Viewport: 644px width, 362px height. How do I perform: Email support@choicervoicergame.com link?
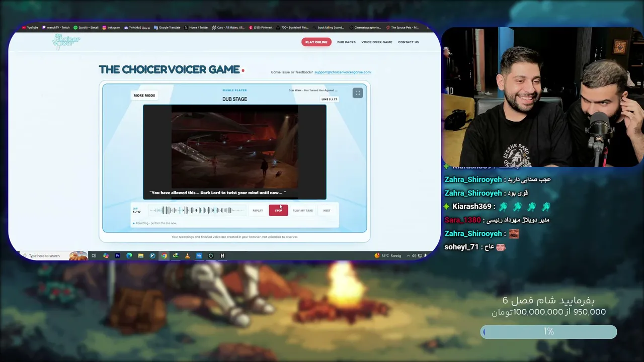click(x=343, y=72)
